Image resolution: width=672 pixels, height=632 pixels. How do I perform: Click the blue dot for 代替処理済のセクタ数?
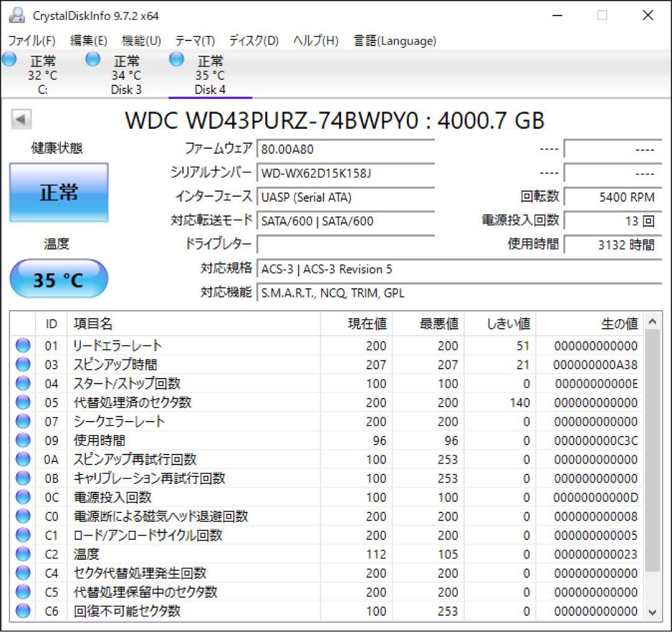[22, 402]
